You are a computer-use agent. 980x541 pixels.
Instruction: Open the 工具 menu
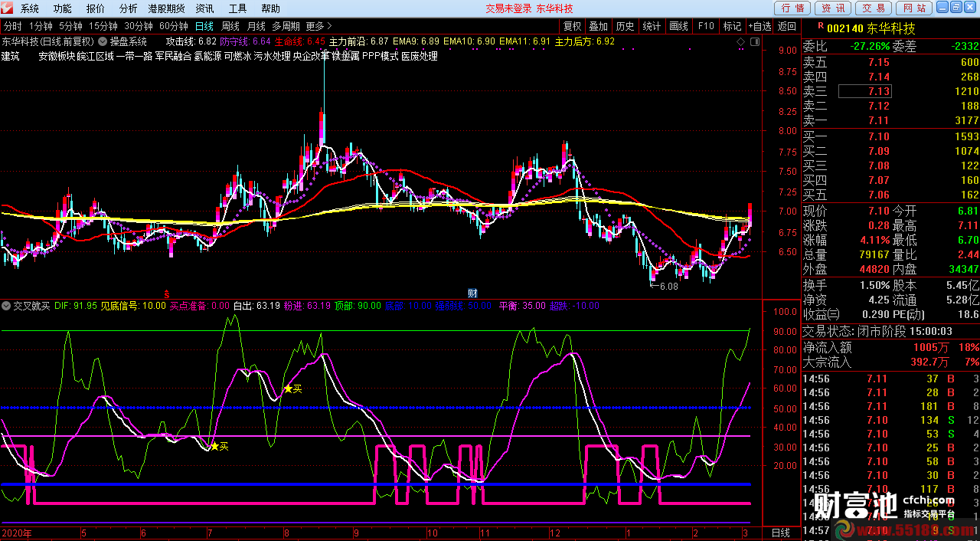click(238, 8)
